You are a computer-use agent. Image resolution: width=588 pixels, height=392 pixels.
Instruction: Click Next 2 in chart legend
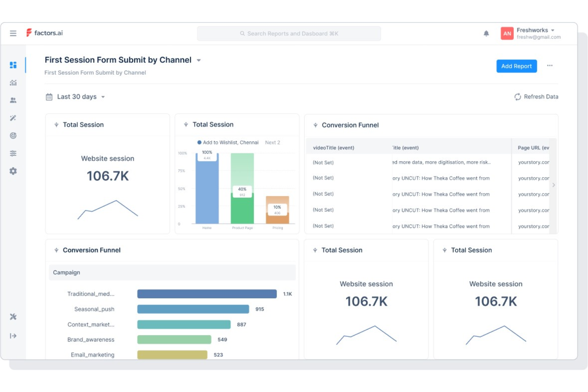point(273,143)
